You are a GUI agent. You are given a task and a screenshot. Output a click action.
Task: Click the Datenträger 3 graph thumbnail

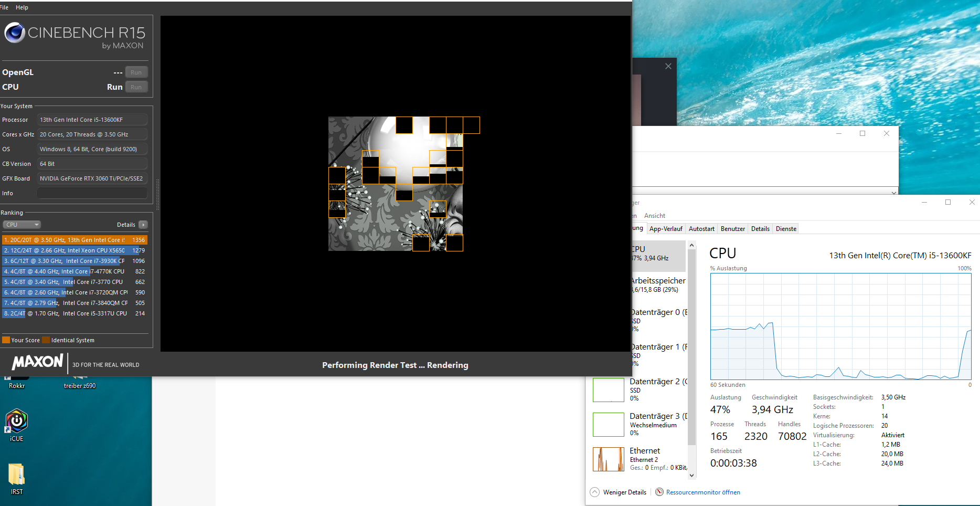click(x=609, y=425)
